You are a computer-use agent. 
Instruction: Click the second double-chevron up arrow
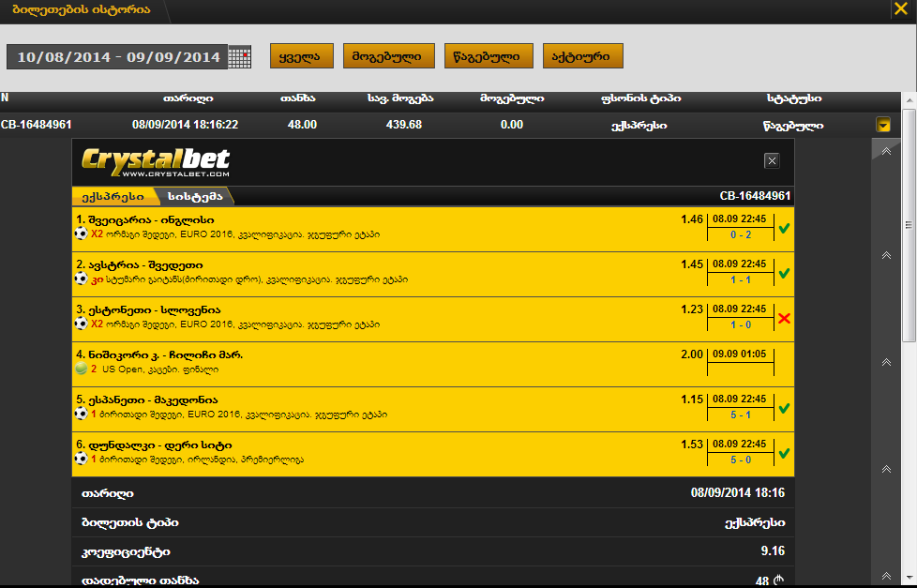click(887, 255)
